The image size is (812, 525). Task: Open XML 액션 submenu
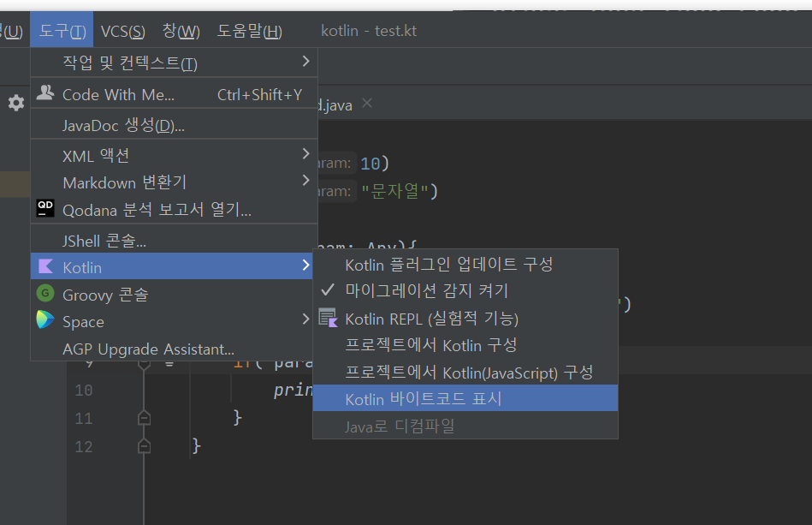(174, 156)
